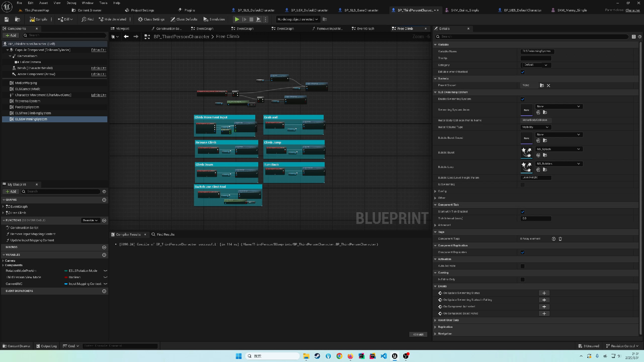Toggle visibility eye for CurrentIMC variable
Screen dimensions: 644x362
(x=105, y=284)
